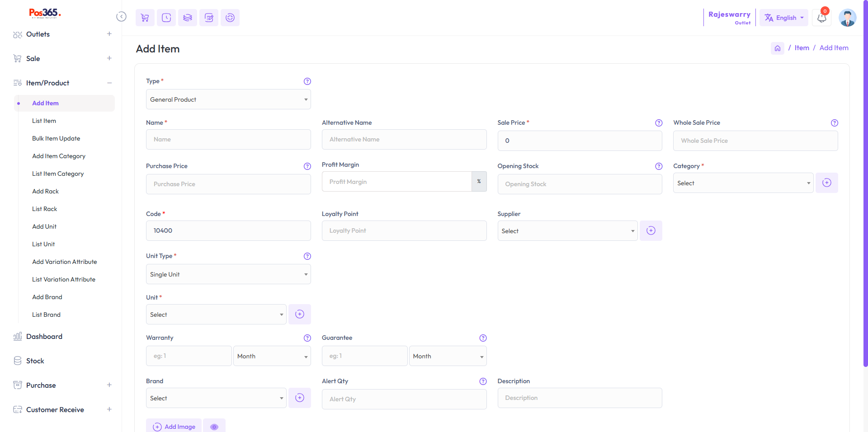Go to Add Brand in sidebar
868x432 pixels.
[x=47, y=297]
